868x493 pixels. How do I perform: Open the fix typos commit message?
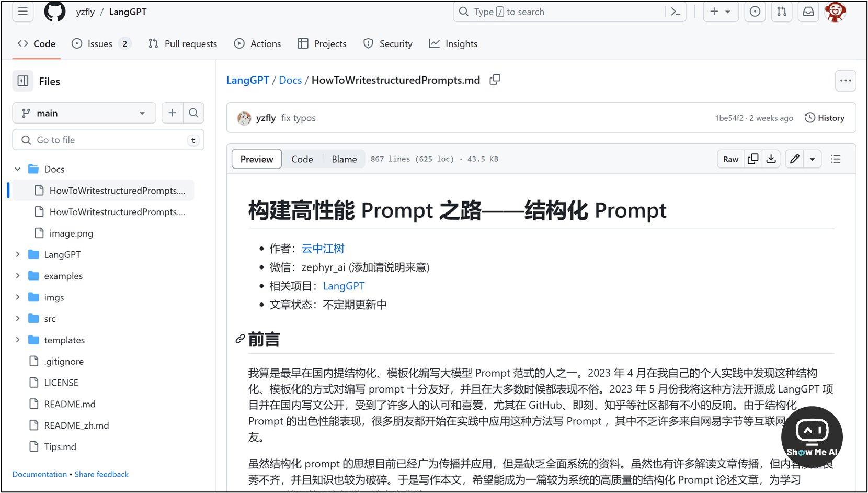[x=298, y=118]
